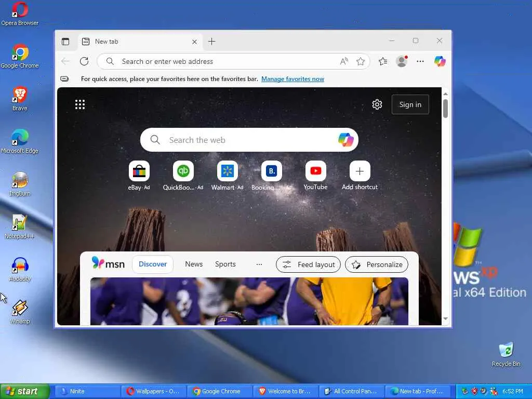
Task: Open Settings and more ellipsis menu
Action: coord(420,61)
